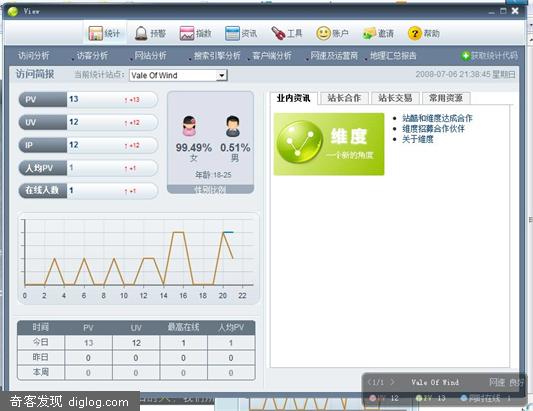Open the 指数 index chart icon
Image resolution: width=533 pixels, height=411 pixels.
click(187, 33)
